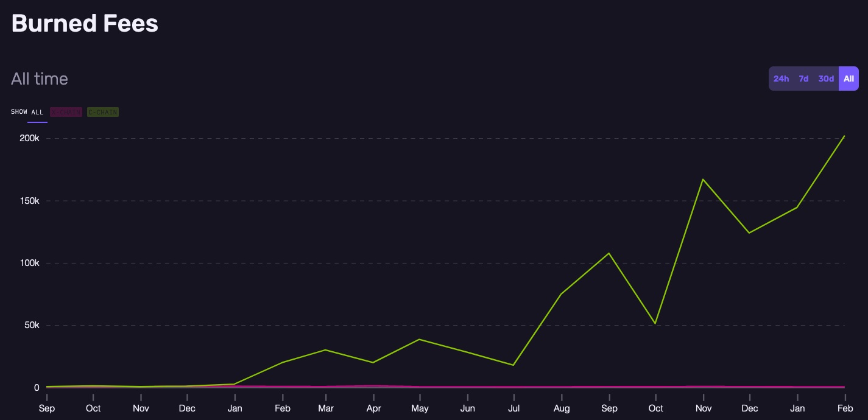The width and height of the screenshot is (868, 420).
Task: Click the C-Chain dip at second October
Action: click(655, 323)
